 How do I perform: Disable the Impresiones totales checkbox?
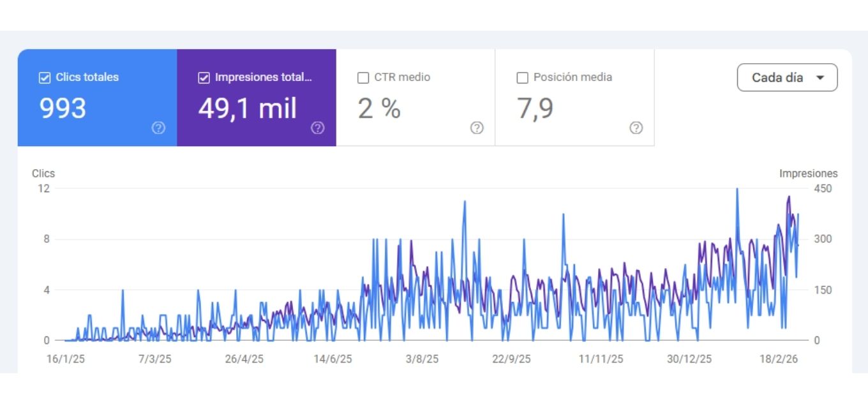coord(204,78)
